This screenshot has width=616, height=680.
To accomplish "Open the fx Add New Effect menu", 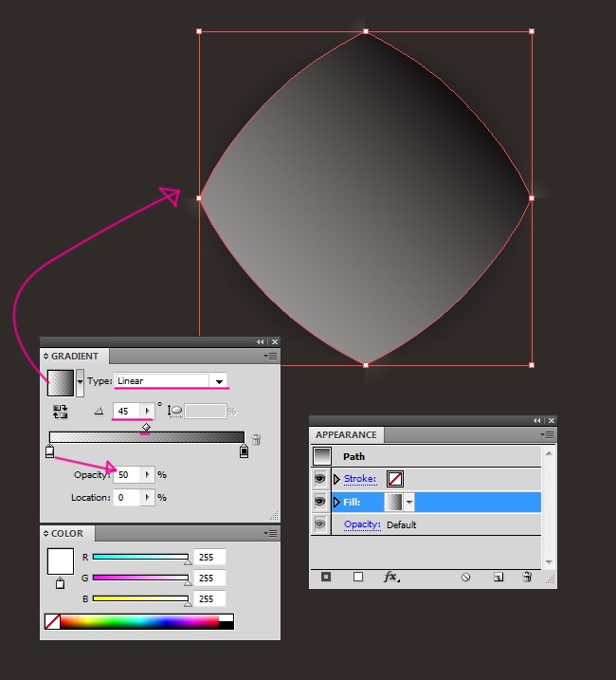I will (x=391, y=577).
